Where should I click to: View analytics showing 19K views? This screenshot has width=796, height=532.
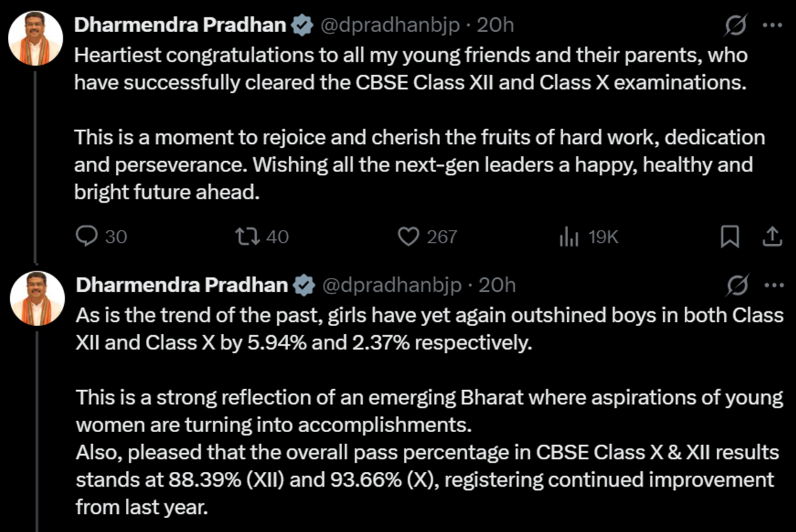pos(568,237)
